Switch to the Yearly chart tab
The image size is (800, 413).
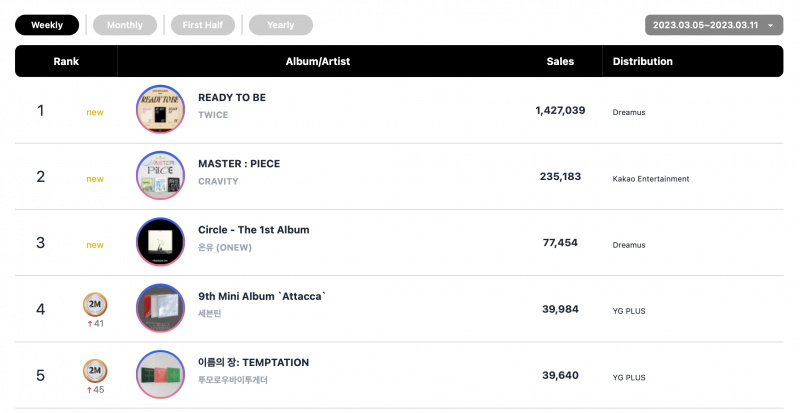click(281, 25)
